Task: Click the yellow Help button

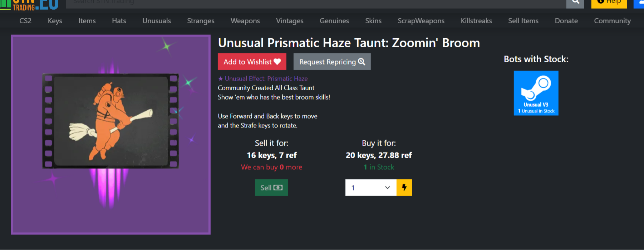Action: [x=609, y=3]
